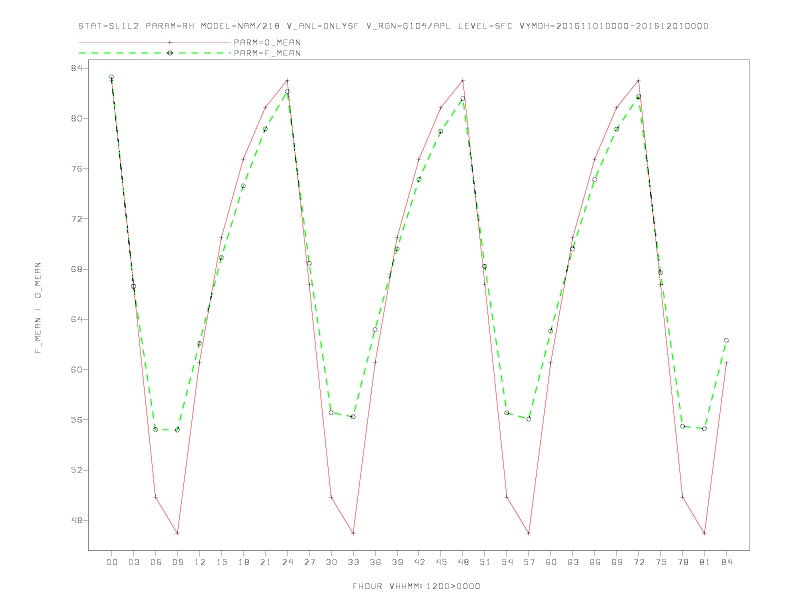The width and height of the screenshot is (792, 612).
Task: Click the x-axis tick label 09
Action: click(x=177, y=562)
